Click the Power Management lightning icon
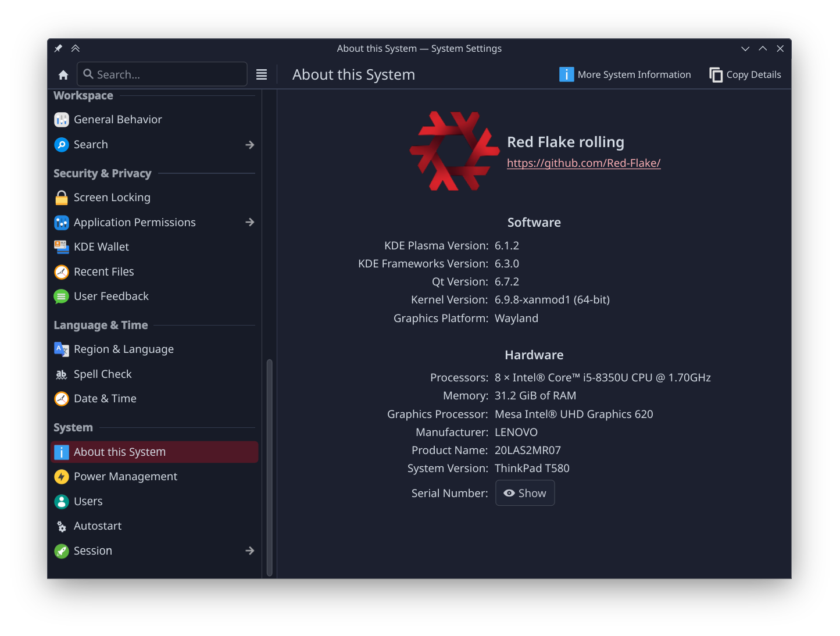Image resolution: width=840 pixels, height=636 pixels. click(x=62, y=477)
